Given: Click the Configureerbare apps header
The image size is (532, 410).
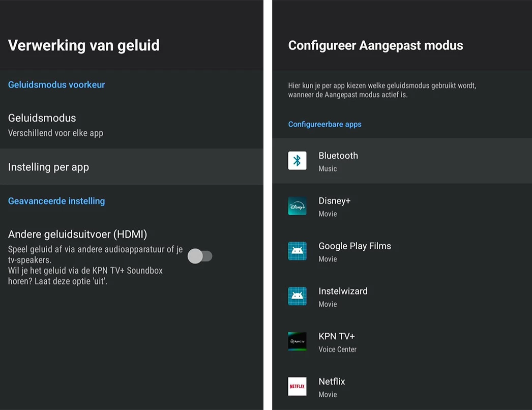Looking at the screenshot, I should (x=324, y=124).
